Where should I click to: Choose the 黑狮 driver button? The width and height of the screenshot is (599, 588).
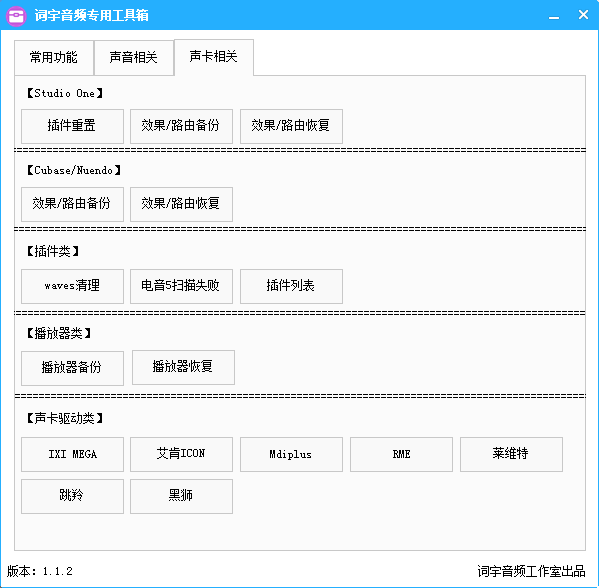[181, 496]
